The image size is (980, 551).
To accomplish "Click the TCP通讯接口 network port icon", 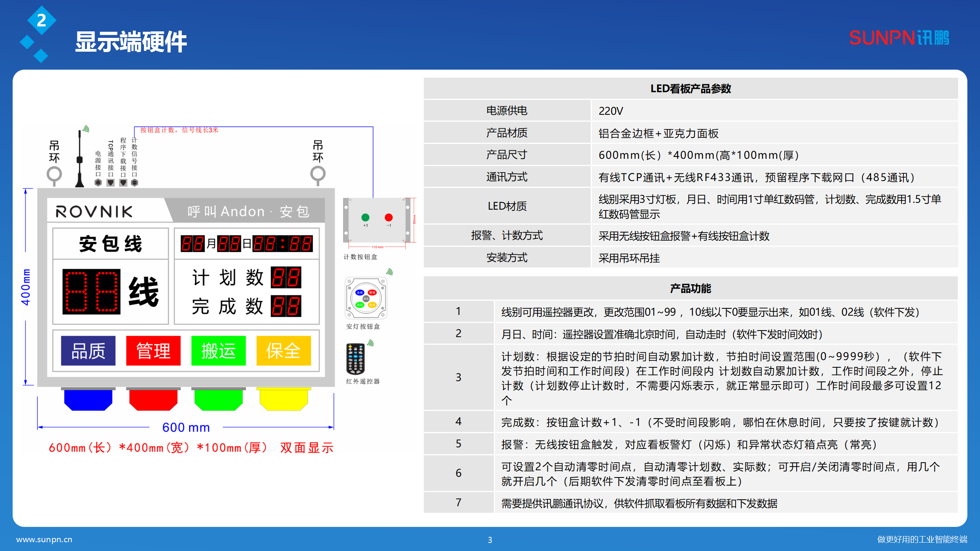I will (x=111, y=183).
